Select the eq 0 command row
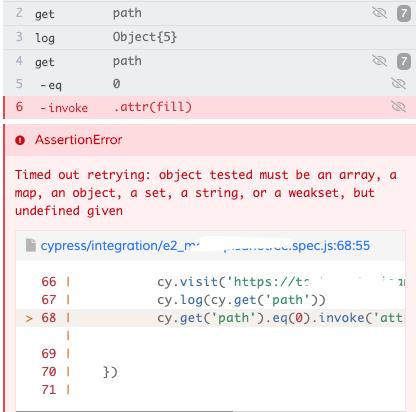Image resolution: width=416 pixels, height=412 pixels. click(209, 84)
